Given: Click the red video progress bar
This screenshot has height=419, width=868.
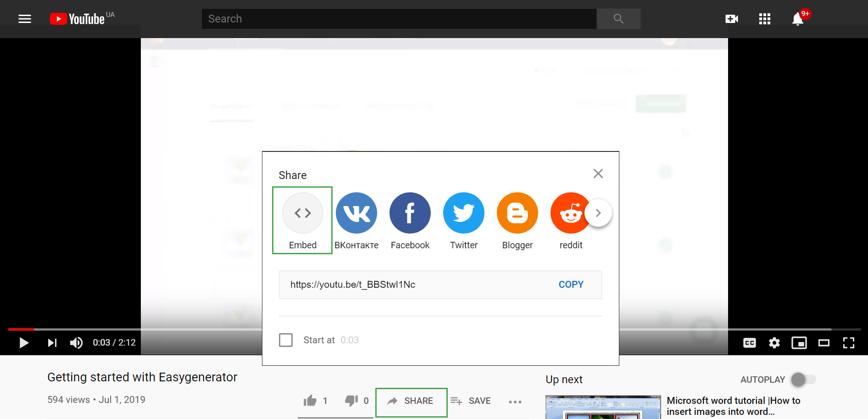Looking at the screenshot, I should pyautogui.click(x=21, y=329).
